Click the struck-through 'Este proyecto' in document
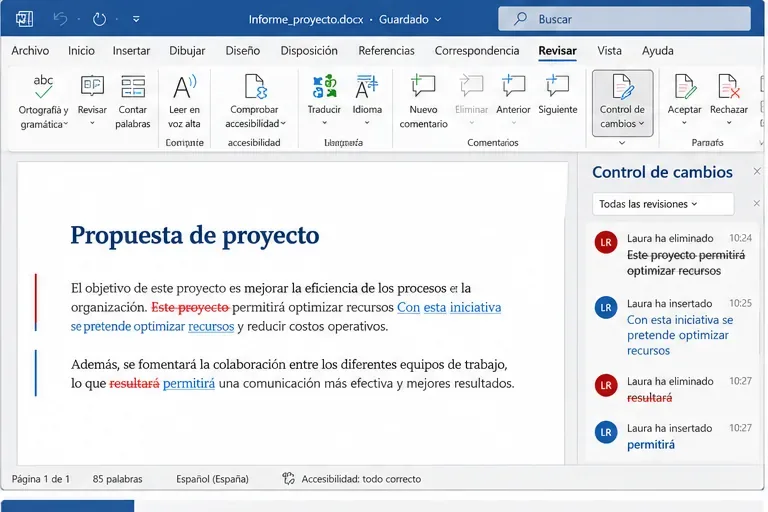This screenshot has width=768, height=512. [x=190, y=307]
